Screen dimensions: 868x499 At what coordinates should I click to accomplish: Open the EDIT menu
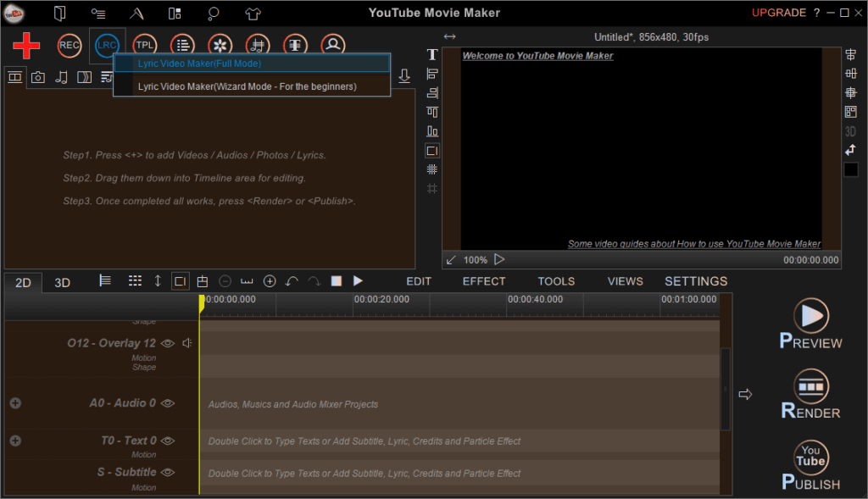419,281
